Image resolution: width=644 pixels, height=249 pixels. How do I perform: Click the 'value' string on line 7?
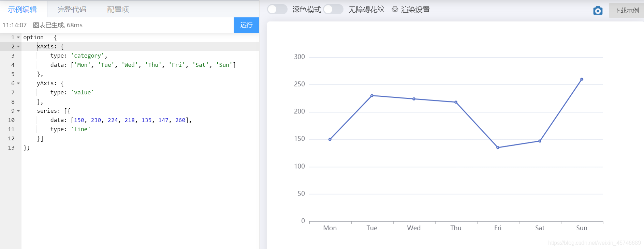[82, 92]
